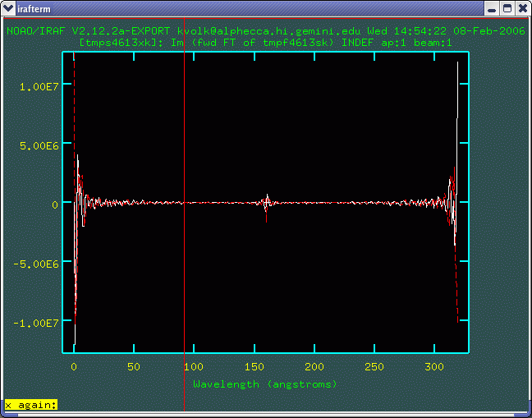Click the 5.00E6 y-axis label
The image size is (532, 418).
pos(39,146)
